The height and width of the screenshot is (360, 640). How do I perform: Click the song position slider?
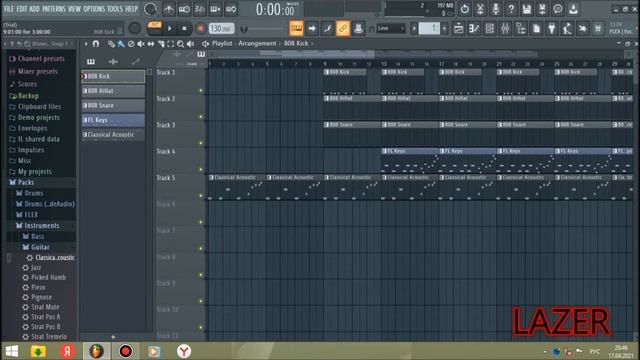[x=261, y=29]
